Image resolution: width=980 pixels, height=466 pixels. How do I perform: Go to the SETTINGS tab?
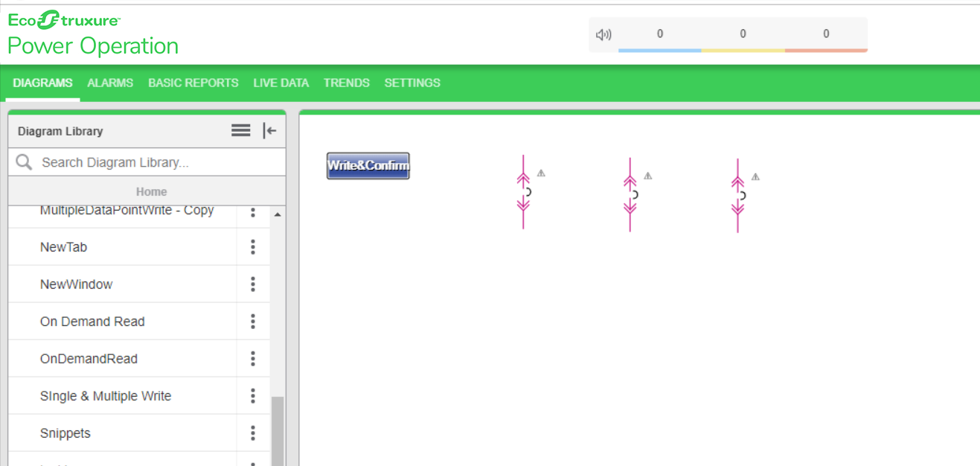[x=412, y=83]
